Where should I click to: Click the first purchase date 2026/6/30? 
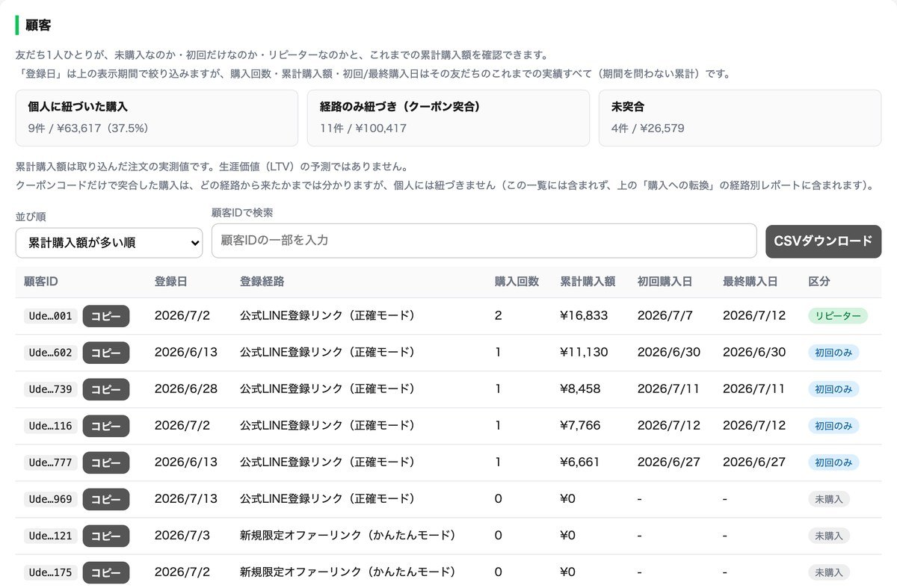tap(669, 353)
